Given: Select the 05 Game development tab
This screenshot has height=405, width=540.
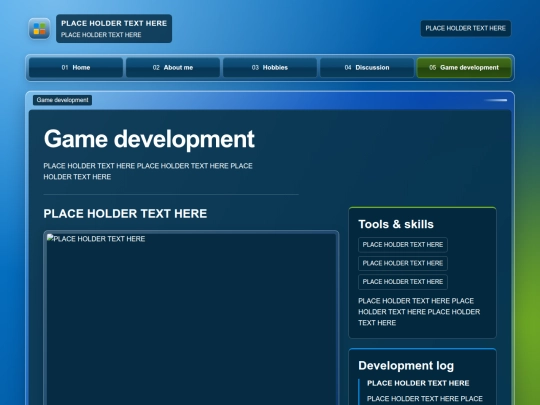Looking at the screenshot, I should (x=464, y=68).
